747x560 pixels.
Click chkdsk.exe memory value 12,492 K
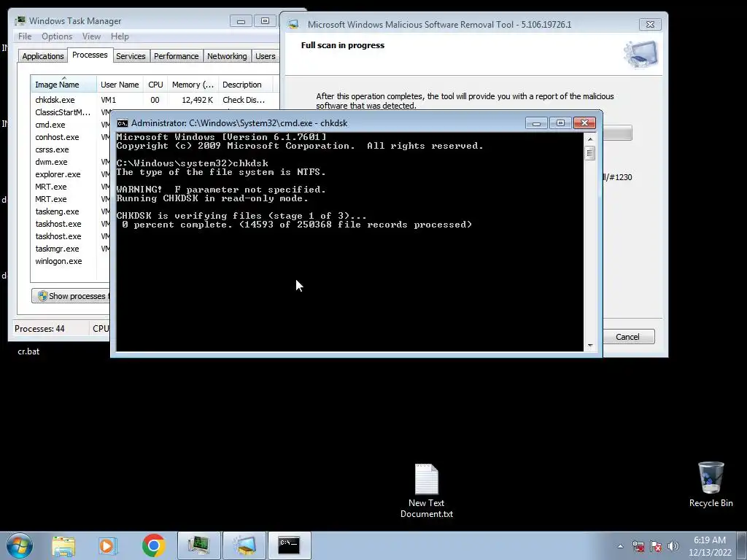[x=197, y=100]
